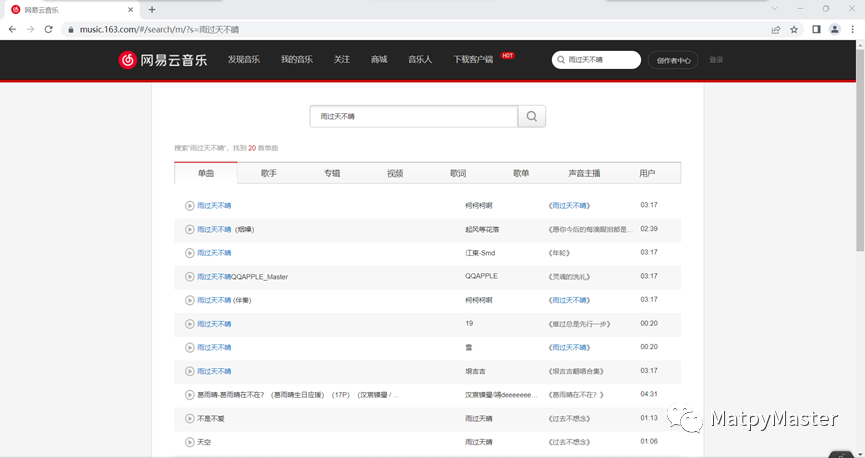Play the 雨过天不晴 track by 垠吉吉
Screen dimensions: 865x458
pos(190,371)
